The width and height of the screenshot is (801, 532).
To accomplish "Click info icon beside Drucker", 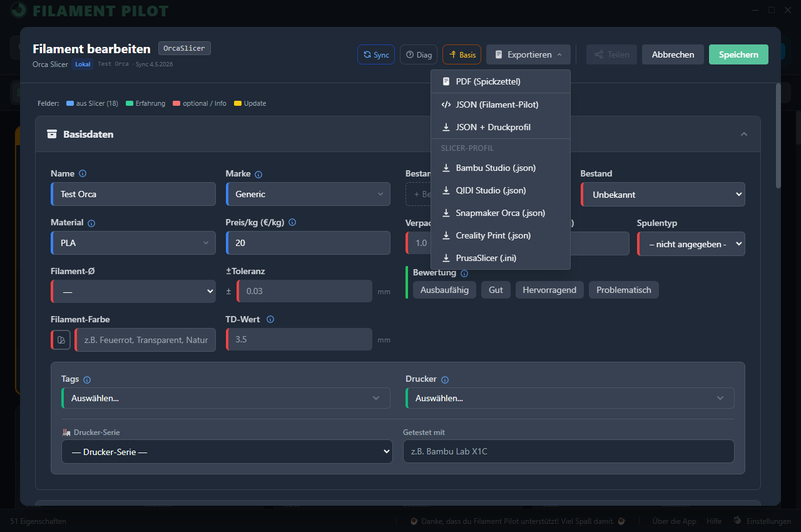I will 445,380.
